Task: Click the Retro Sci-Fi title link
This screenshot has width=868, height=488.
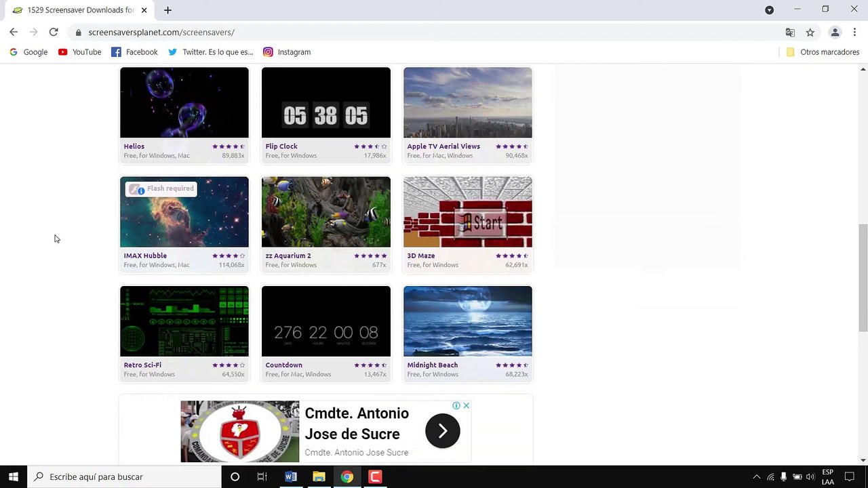Action: tap(142, 365)
